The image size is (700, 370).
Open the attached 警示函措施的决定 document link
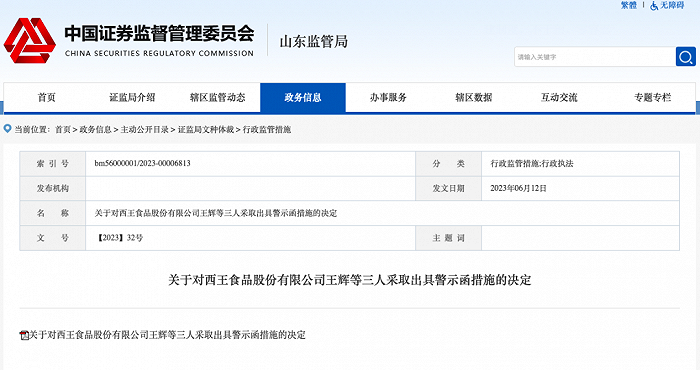tap(167, 335)
